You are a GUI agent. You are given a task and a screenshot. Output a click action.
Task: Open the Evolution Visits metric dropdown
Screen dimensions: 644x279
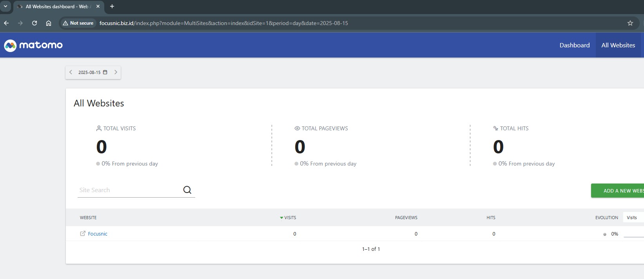[632, 218]
